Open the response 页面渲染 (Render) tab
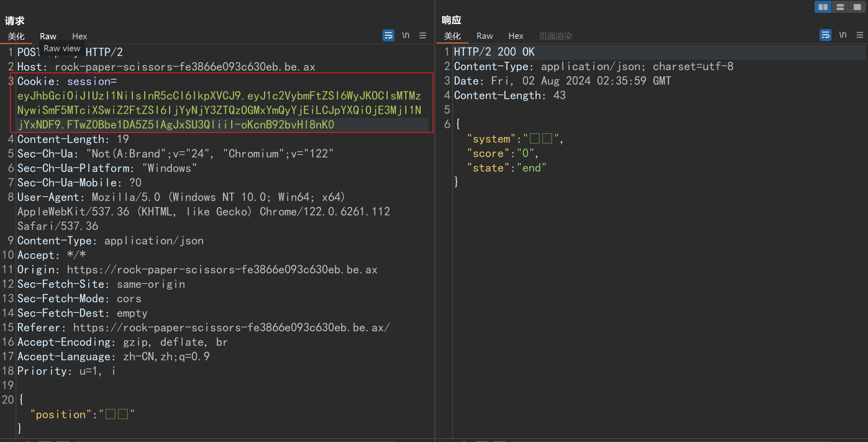Screen dimensions: 868x442 (556, 36)
